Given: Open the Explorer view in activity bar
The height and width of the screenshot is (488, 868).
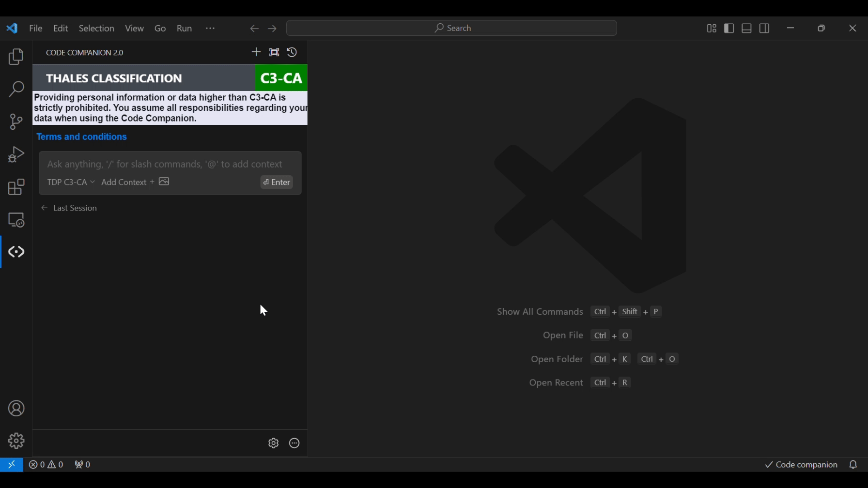Looking at the screenshot, I should click(16, 57).
